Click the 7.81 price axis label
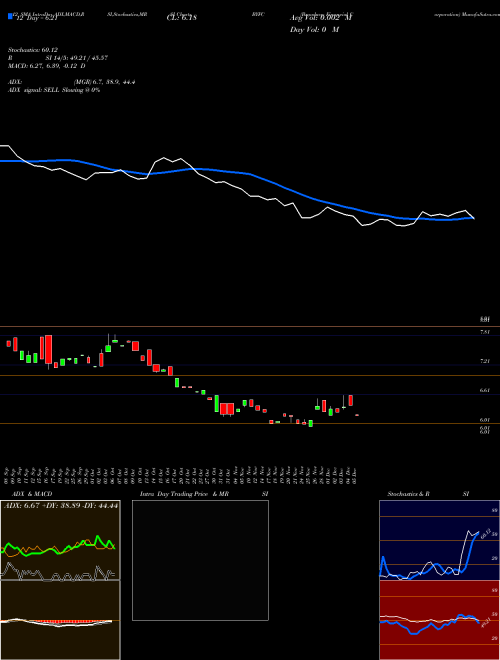The height and width of the screenshot is (660, 500). pos(485,333)
